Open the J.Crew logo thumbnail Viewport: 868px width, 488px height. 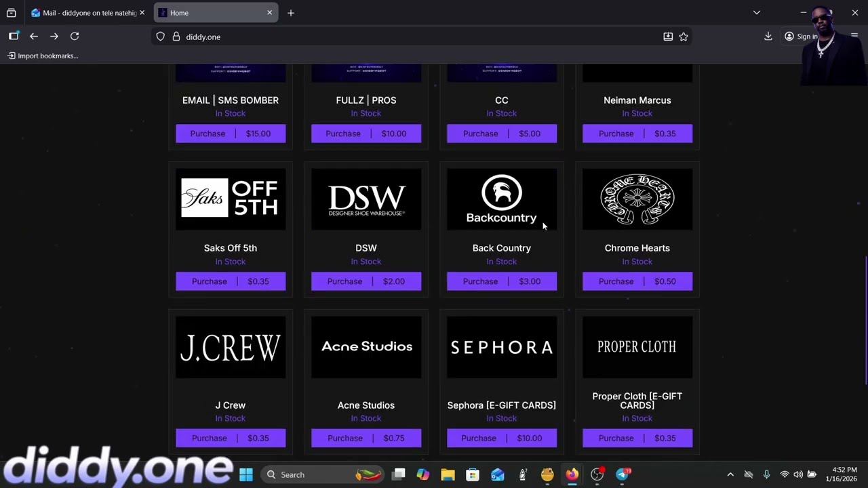tap(231, 347)
